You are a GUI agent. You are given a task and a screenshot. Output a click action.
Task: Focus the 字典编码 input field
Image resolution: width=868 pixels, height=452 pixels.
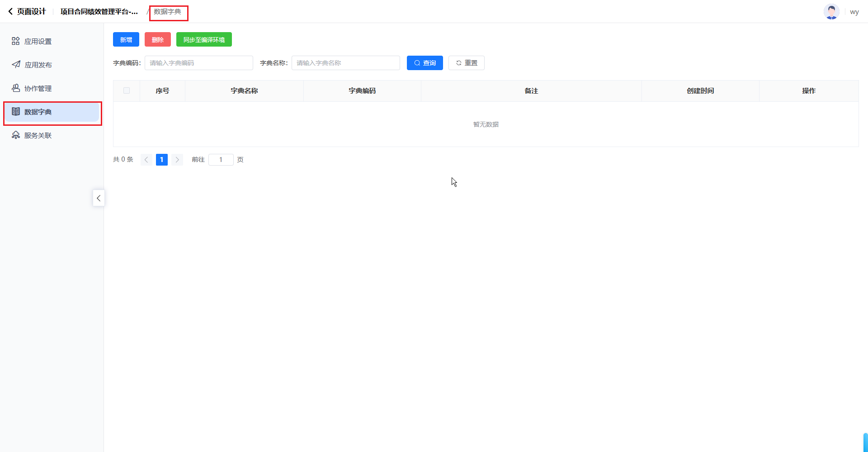[x=198, y=63]
